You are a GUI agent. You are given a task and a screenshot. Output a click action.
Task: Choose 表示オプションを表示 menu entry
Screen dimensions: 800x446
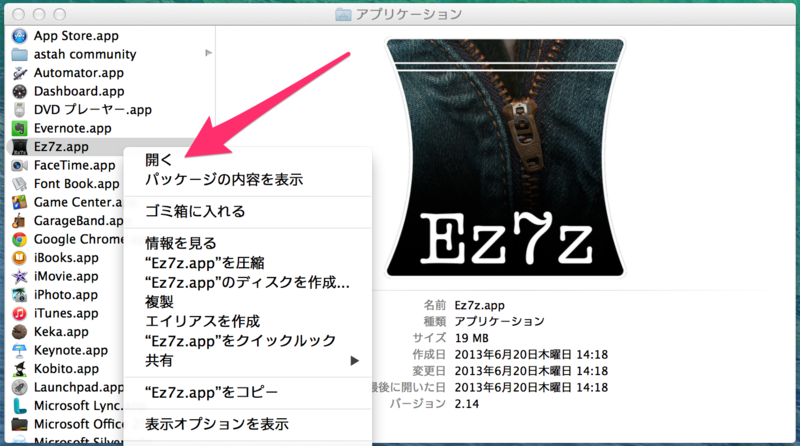point(217,424)
